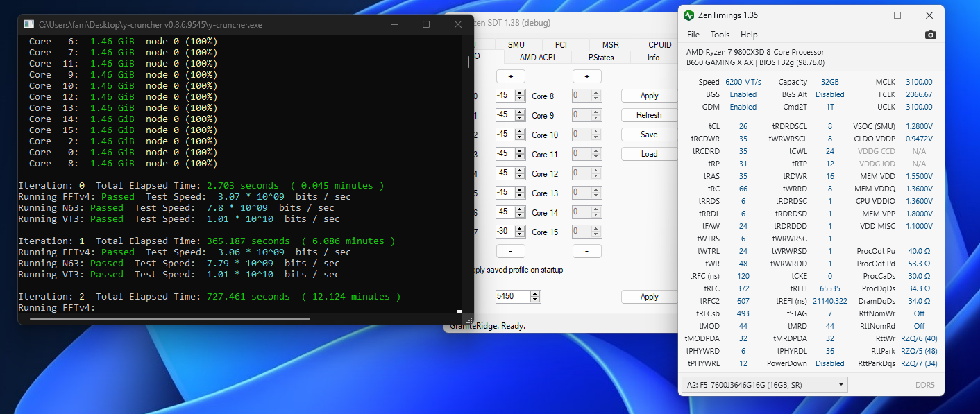Minimize the y-cruncher console window

(394, 24)
